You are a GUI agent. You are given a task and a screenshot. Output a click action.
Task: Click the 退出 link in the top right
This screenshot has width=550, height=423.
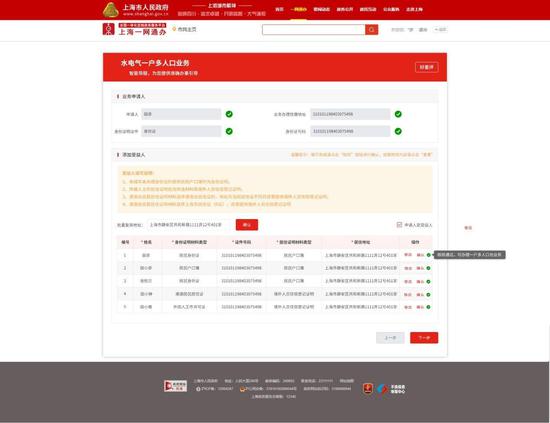[423, 30]
